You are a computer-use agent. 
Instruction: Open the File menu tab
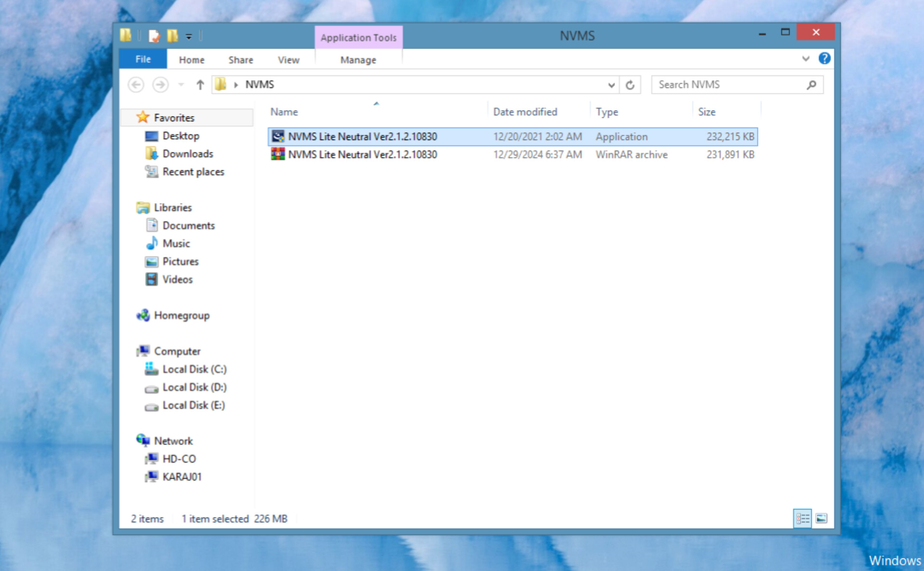pyautogui.click(x=143, y=59)
